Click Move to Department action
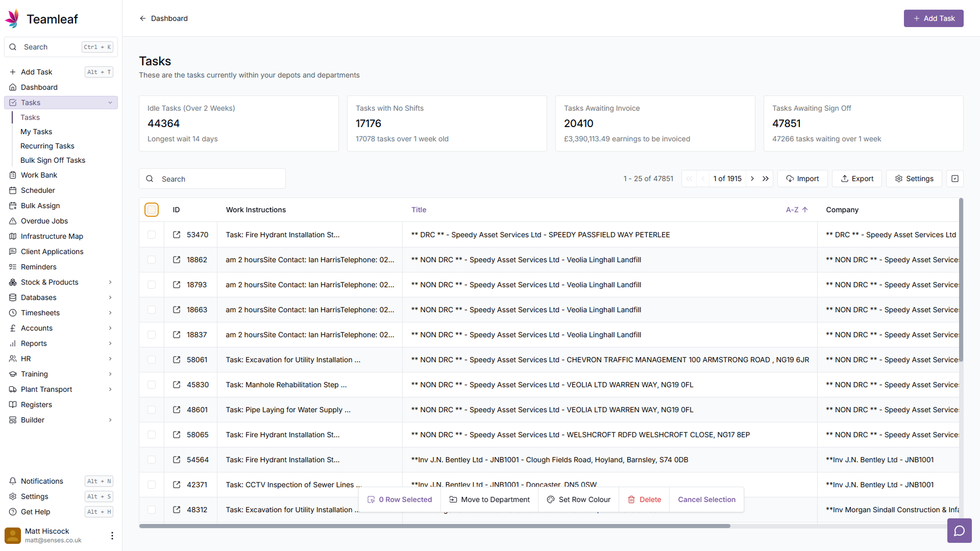 489,499
